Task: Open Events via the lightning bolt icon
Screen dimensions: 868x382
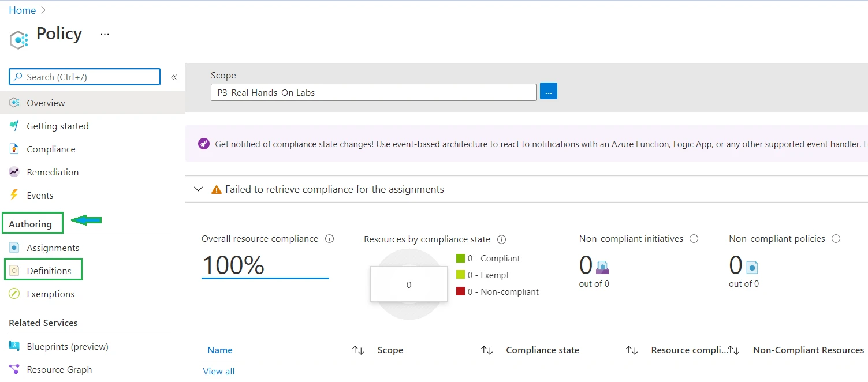Action: click(x=14, y=194)
